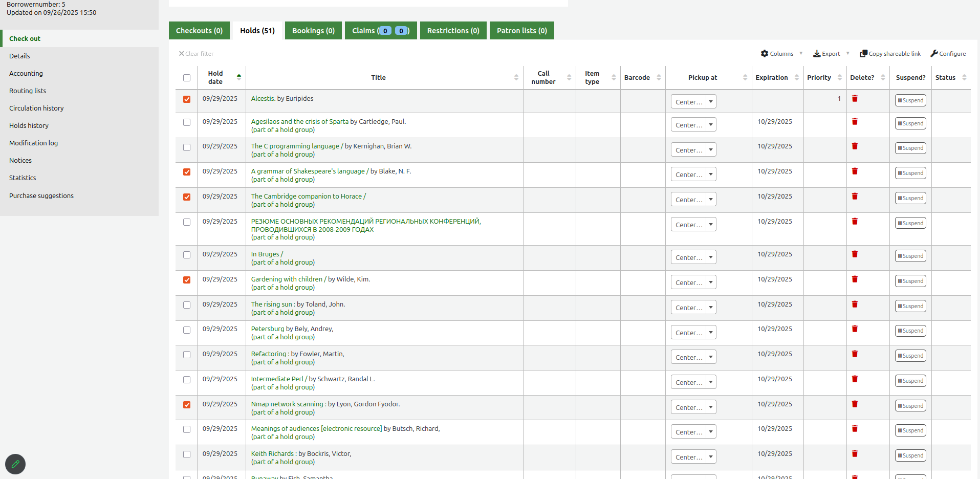The height and width of the screenshot is (479, 980).
Task: Sort holds by Hold date arrow
Action: point(238,78)
